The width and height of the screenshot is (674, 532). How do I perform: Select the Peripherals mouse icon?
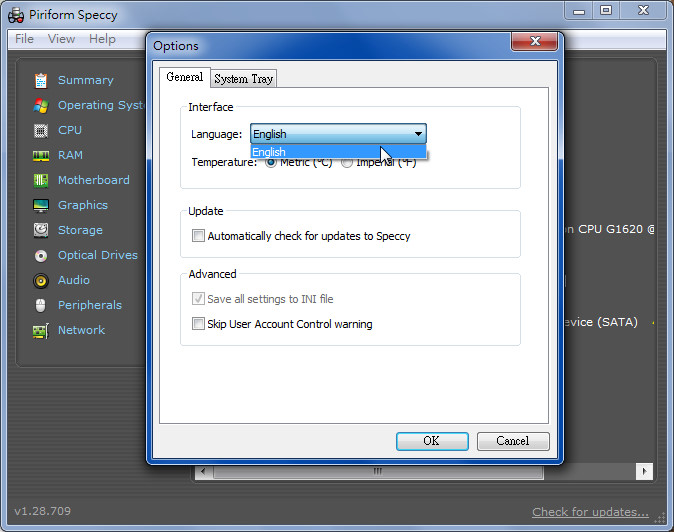click(x=40, y=305)
